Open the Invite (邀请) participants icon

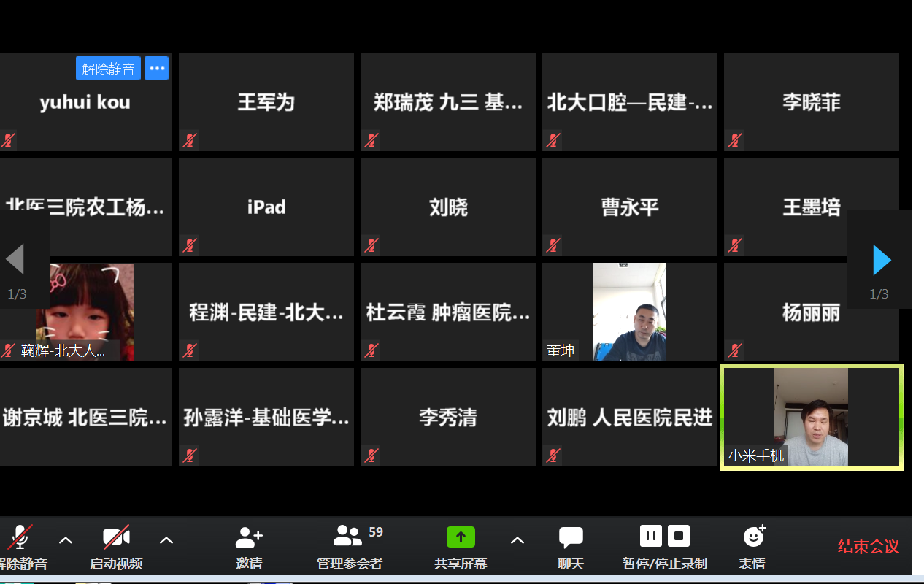pyautogui.click(x=249, y=538)
